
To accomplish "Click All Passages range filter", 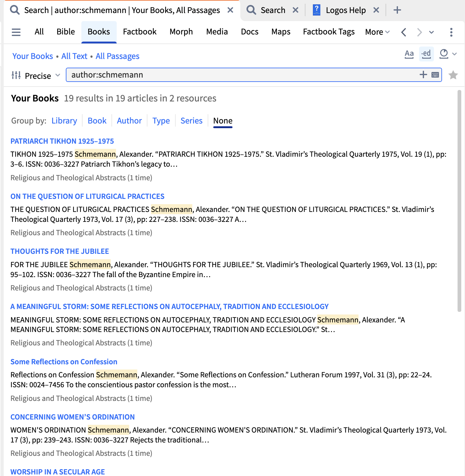I will coord(117,56).
